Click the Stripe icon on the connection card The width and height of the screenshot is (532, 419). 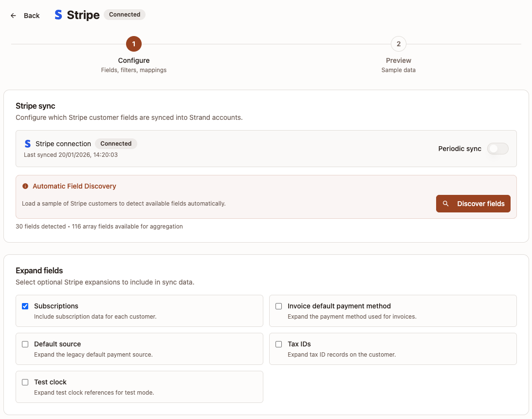(x=27, y=143)
